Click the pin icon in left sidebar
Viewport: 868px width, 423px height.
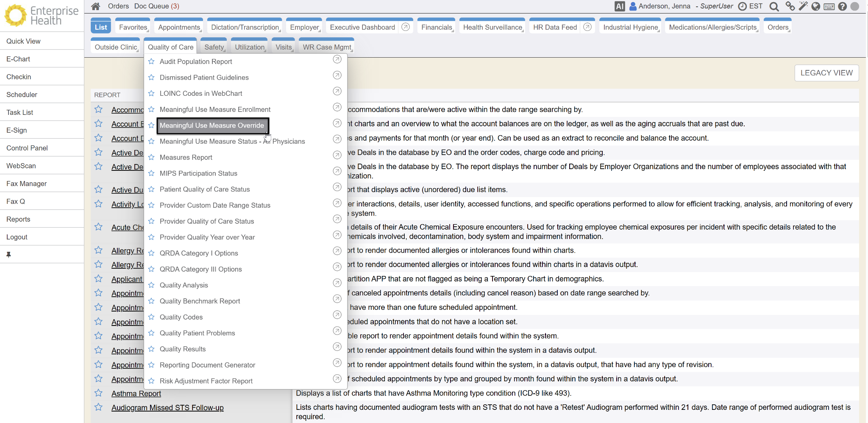coord(8,254)
